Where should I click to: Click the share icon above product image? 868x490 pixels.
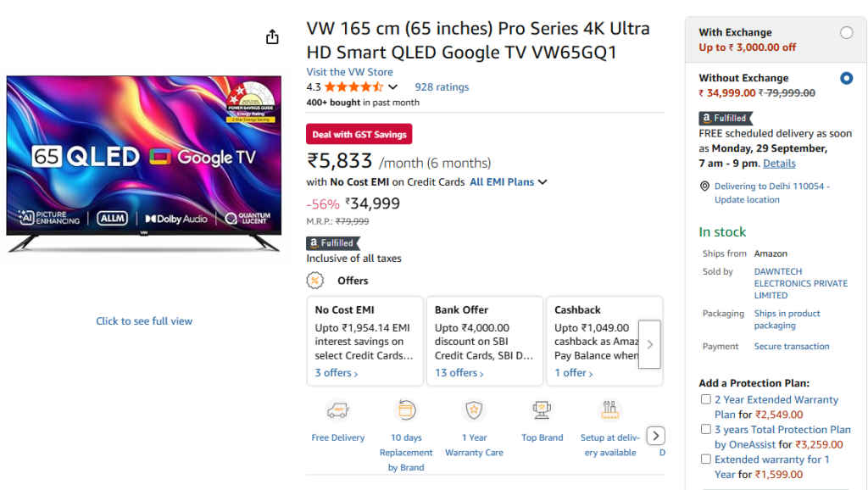click(x=272, y=37)
